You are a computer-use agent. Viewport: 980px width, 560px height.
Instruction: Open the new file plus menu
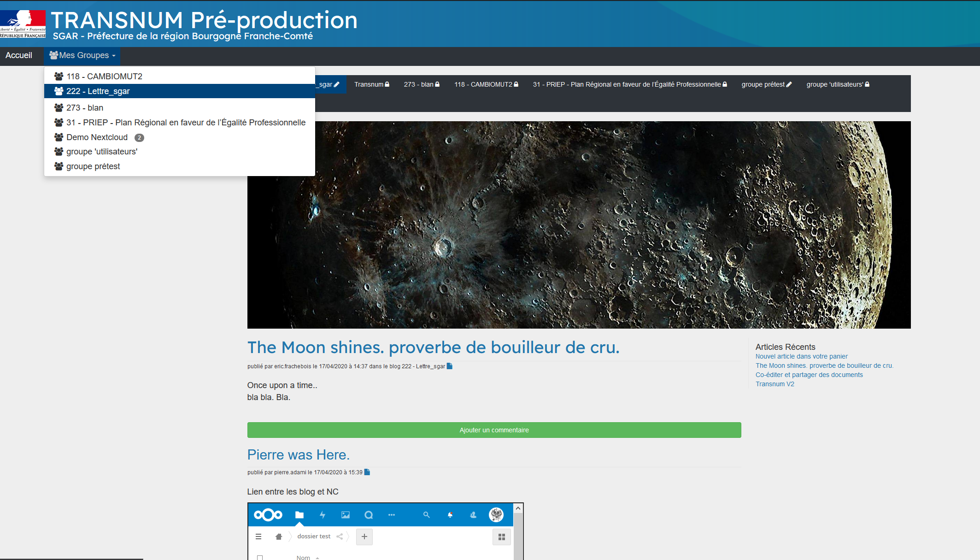[x=364, y=536]
